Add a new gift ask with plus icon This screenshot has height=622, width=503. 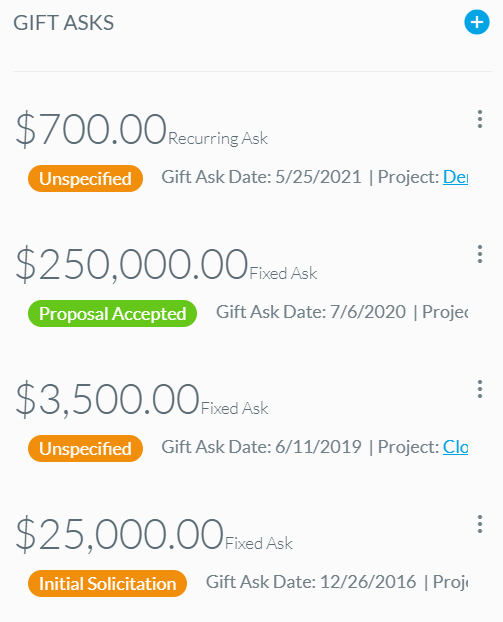(476, 22)
